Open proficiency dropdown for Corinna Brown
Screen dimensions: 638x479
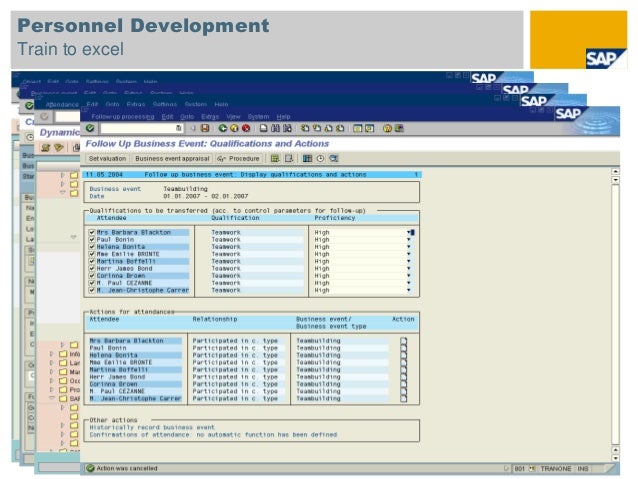coord(409,276)
